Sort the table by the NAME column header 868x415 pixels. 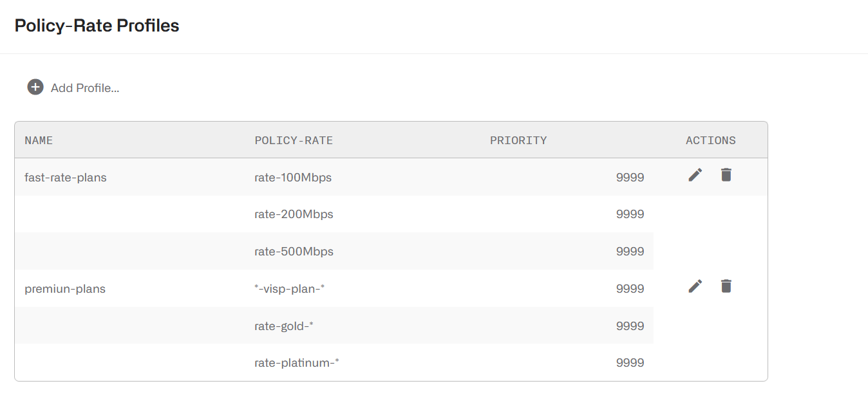(x=39, y=140)
